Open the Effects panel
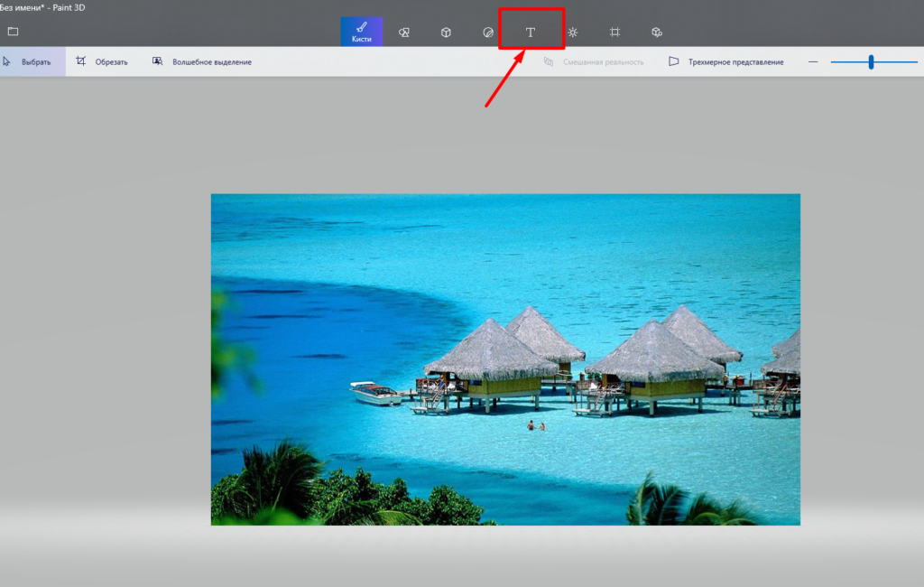The width and height of the screenshot is (924, 587). pos(572,31)
